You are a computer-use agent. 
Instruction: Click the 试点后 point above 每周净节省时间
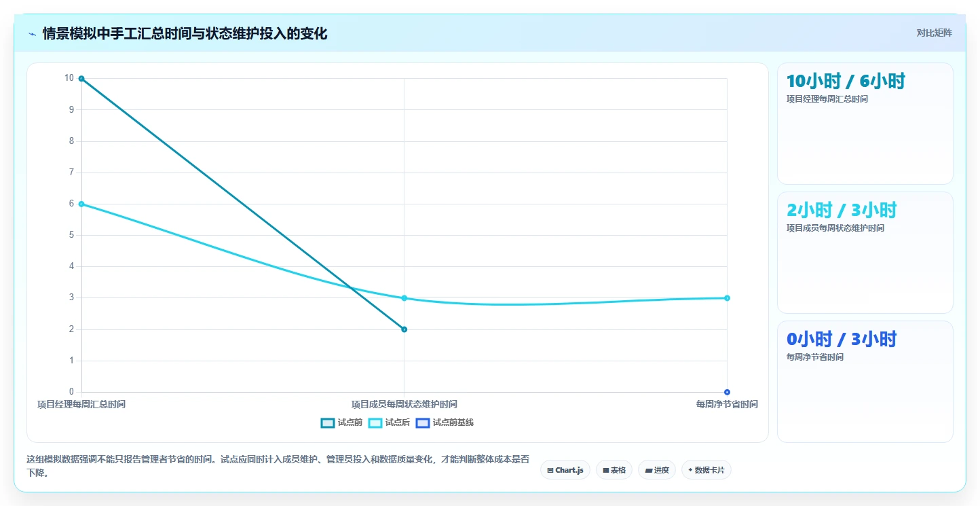(727, 298)
